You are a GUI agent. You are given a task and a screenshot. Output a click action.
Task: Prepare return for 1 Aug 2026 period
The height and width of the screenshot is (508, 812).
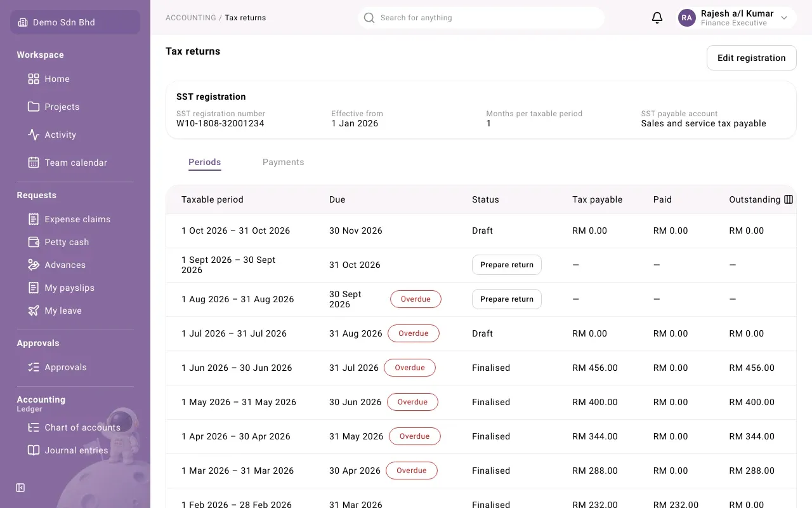pyautogui.click(x=506, y=299)
